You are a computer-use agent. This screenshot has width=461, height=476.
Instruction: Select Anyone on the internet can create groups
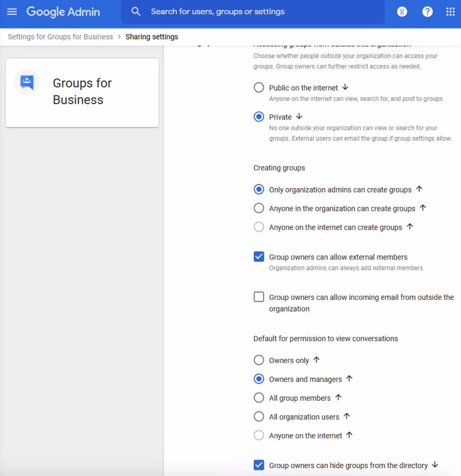point(259,227)
